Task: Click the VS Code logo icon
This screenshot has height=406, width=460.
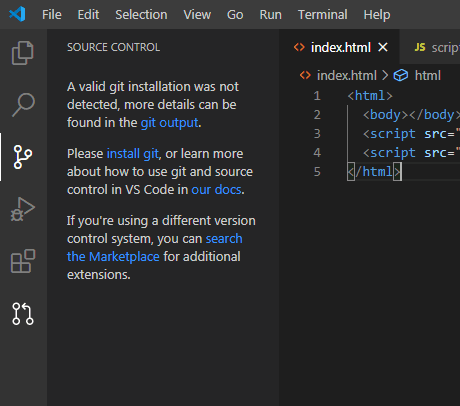Action: [17, 14]
